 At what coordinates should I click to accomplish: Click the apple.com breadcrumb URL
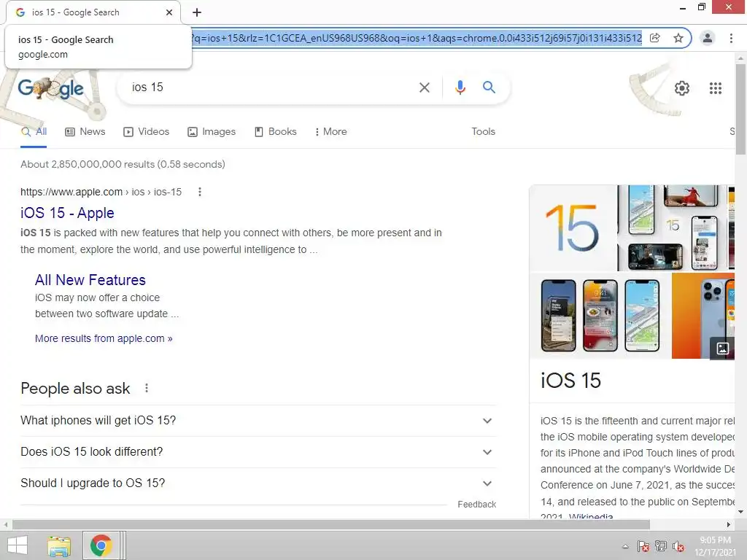101,192
